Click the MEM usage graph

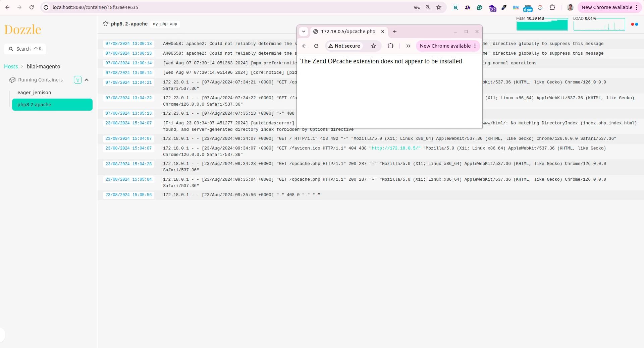point(542,25)
